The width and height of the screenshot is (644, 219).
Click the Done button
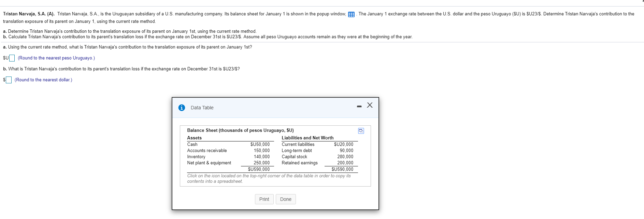coord(286,199)
